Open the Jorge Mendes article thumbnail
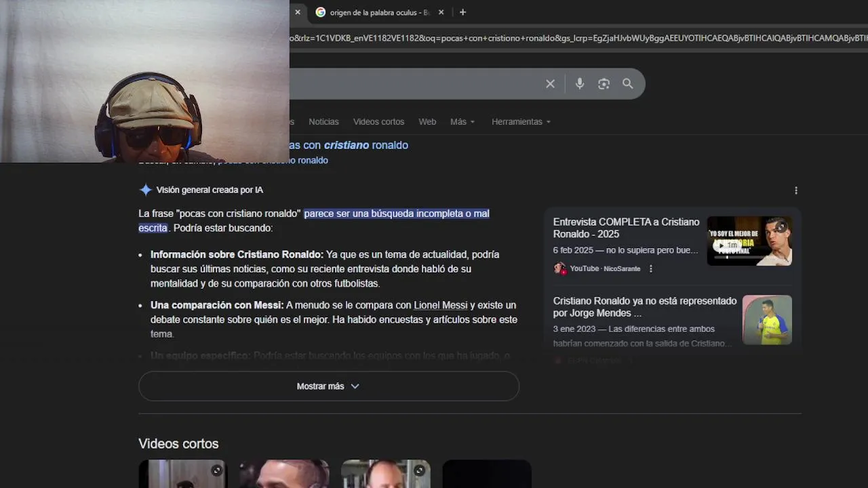The image size is (868, 488). [767, 320]
